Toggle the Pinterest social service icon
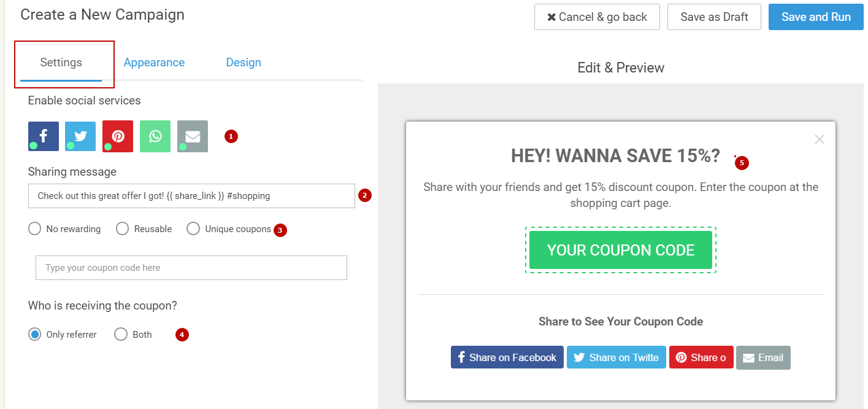This screenshot has height=409, width=868. [118, 136]
